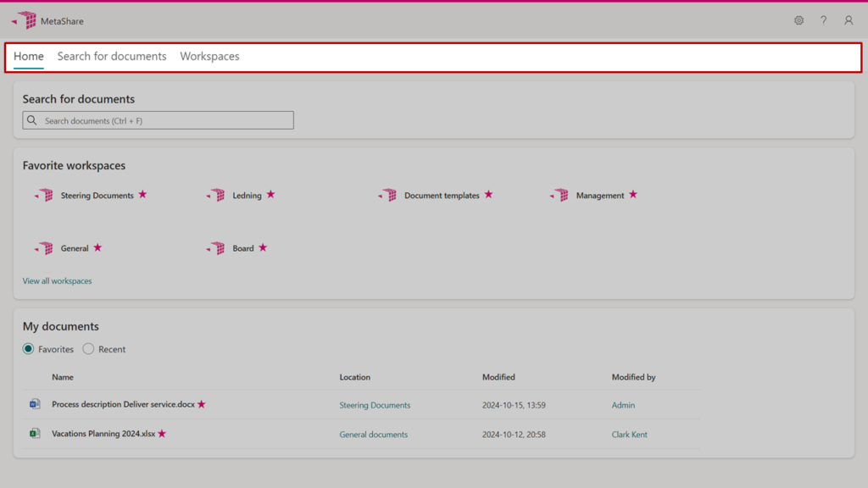Image resolution: width=868 pixels, height=488 pixels.
Task: Switch to the Search for documents tab
Action: point(112,57)
